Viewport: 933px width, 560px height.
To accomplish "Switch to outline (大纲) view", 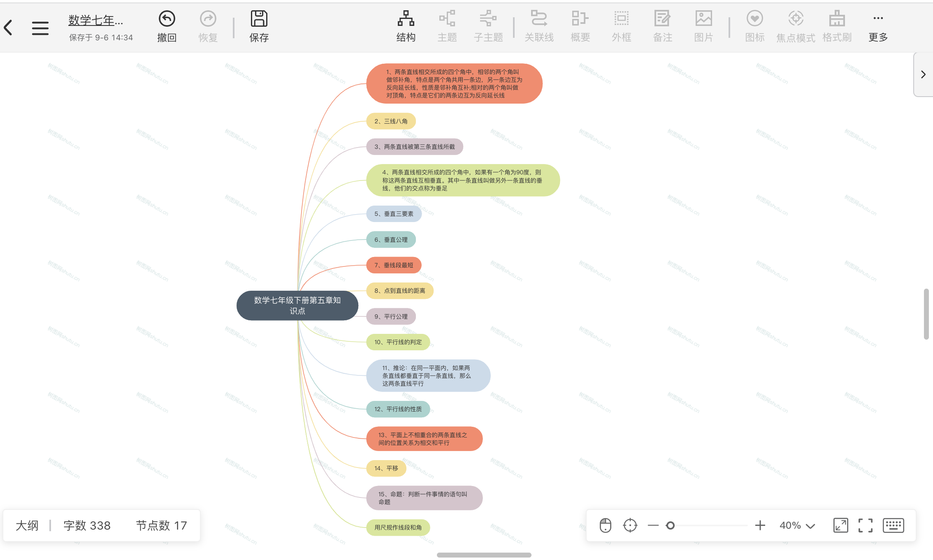I will (x=27, y=525).
